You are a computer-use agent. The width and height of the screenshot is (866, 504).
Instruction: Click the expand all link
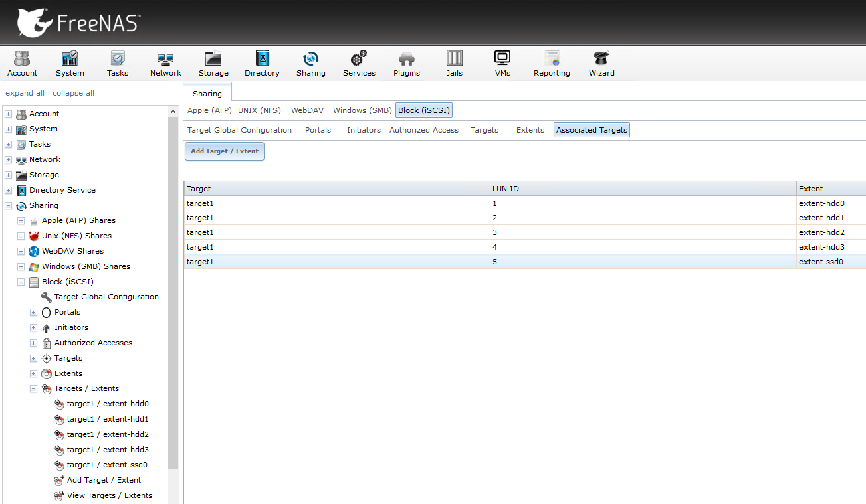(25, 92)
